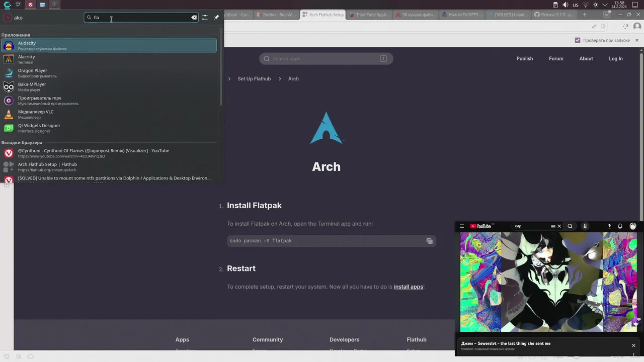Open the brightness tray icon
The height and width of the screenshot is (362, 644).
point(596,5)
